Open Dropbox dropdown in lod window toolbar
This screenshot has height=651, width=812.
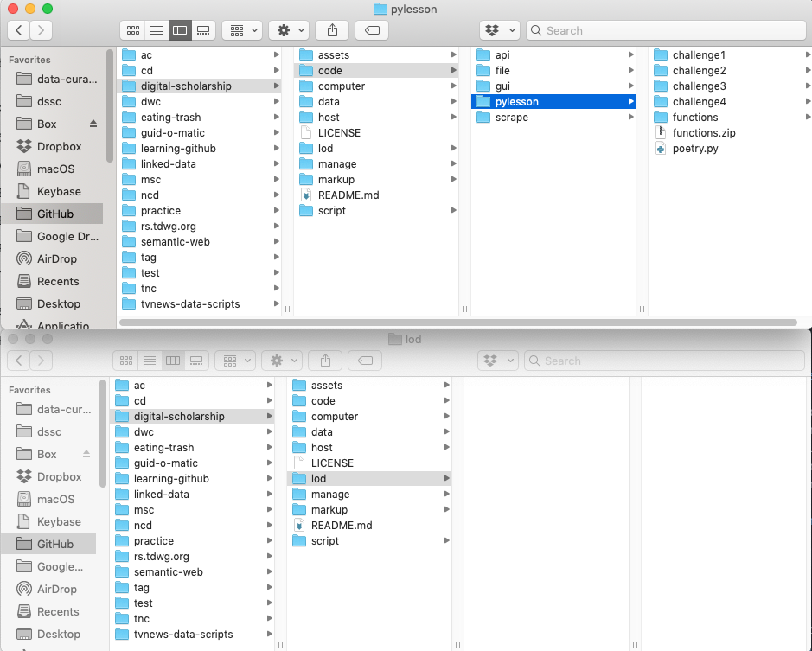coord(497,361)
